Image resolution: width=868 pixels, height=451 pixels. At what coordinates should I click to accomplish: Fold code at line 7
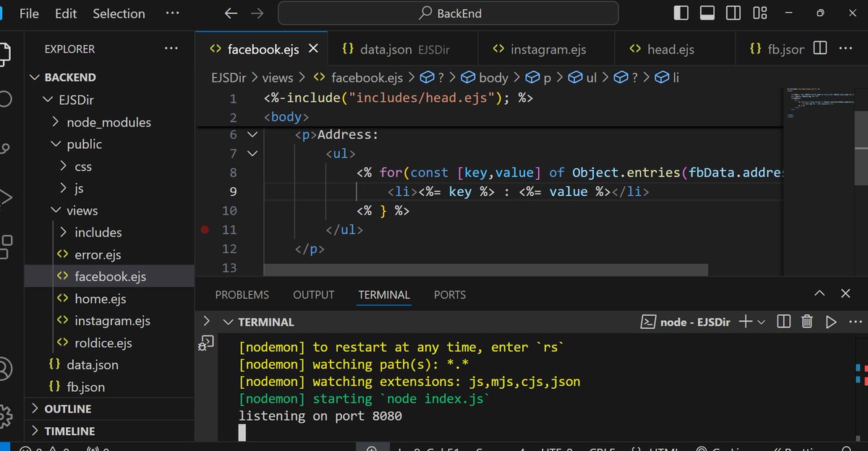[252, 153]
